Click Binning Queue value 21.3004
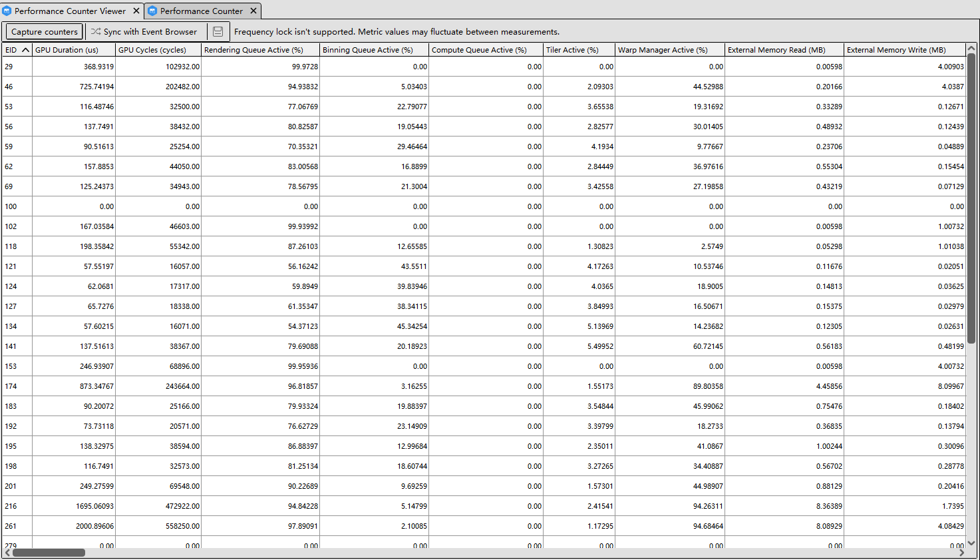The height and width of the screenshot is (560, 980). click(412, 186)
